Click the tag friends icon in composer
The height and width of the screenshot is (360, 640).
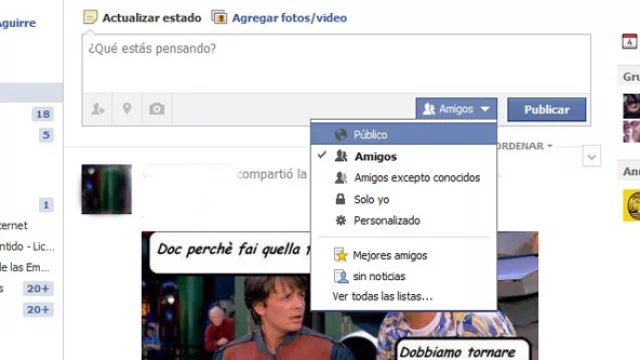pos(98,109)
